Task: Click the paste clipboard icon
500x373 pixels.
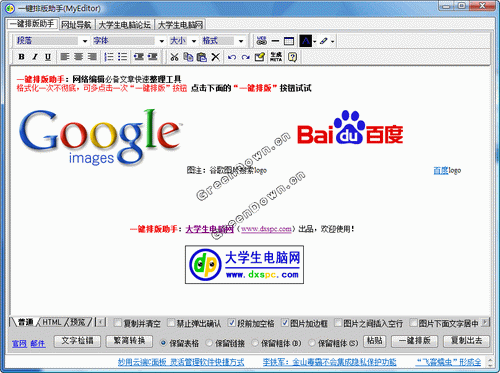Action: [201, 57]
